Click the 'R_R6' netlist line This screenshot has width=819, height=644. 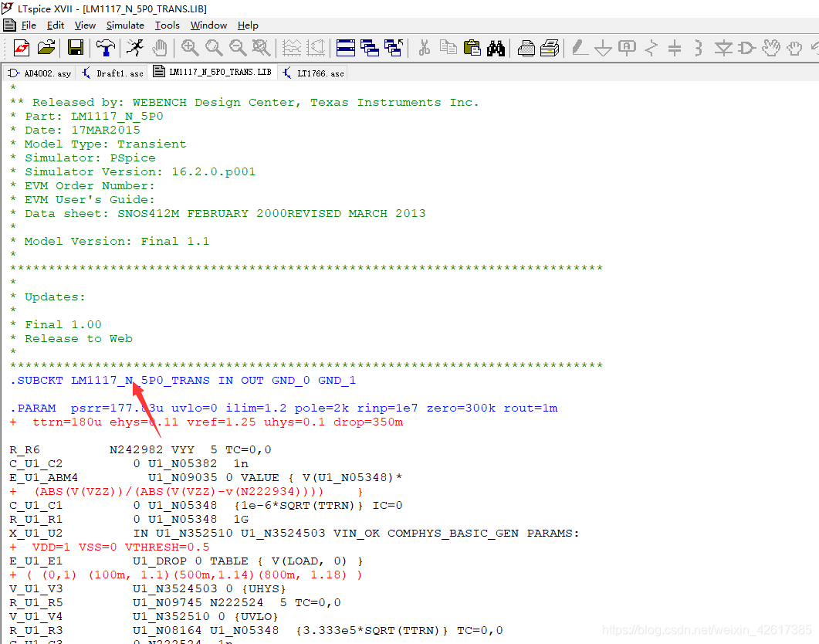pyautogui.click(x=140, y=449)
